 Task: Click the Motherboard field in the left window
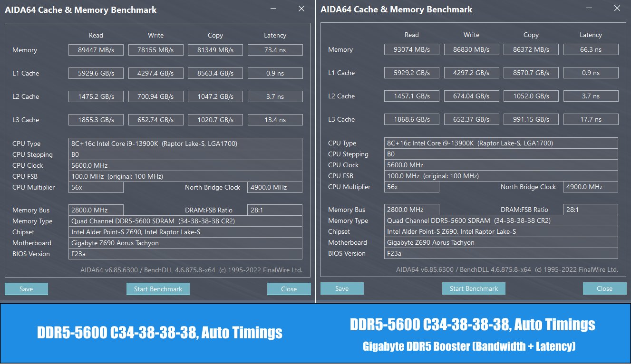(x=185, y=243)
